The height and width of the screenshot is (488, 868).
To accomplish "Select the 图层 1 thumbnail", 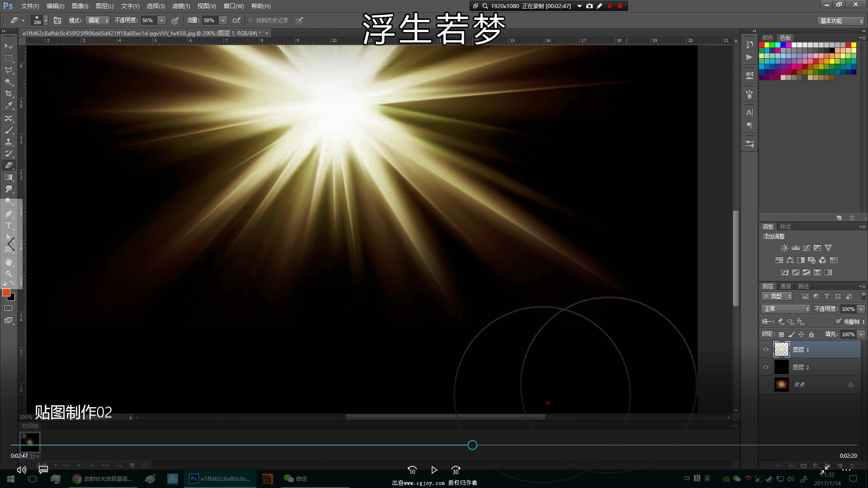I will pos(782,349).
